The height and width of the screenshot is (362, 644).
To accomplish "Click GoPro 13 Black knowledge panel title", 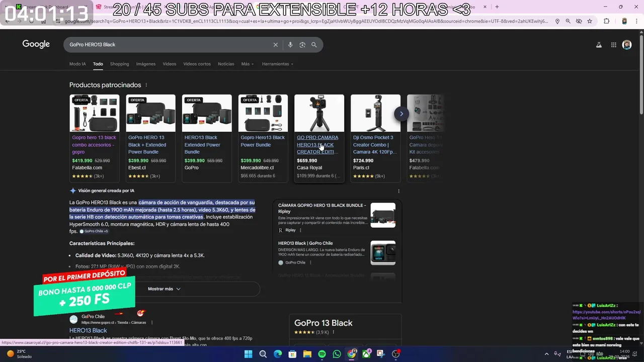I will pyautogui.click(x=324, y=323).
